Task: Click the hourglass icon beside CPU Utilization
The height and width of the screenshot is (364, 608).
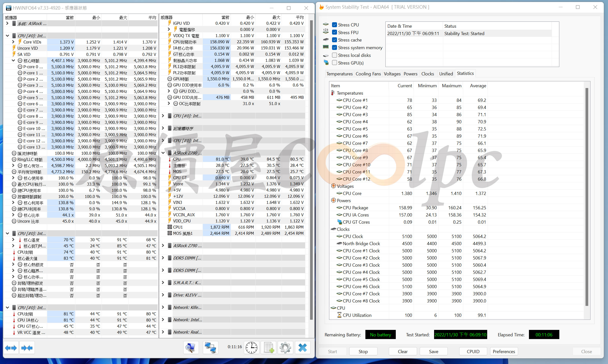Action: pos(339,315)
